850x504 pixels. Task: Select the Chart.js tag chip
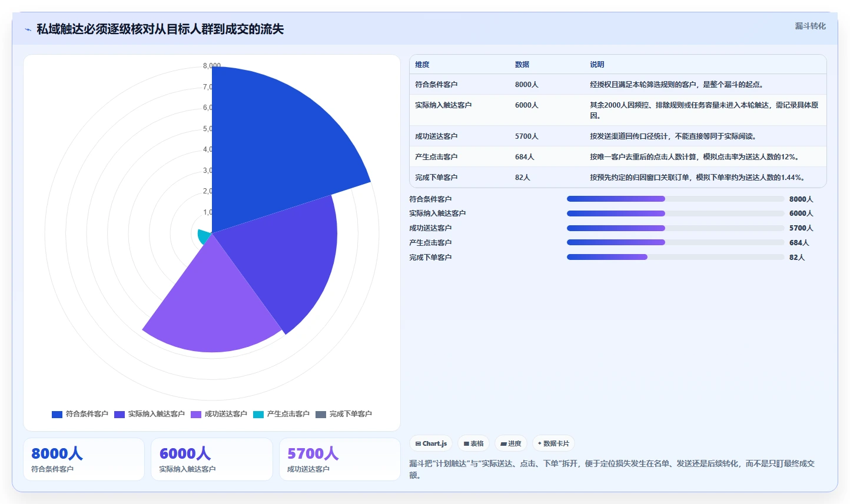point(431,443)
